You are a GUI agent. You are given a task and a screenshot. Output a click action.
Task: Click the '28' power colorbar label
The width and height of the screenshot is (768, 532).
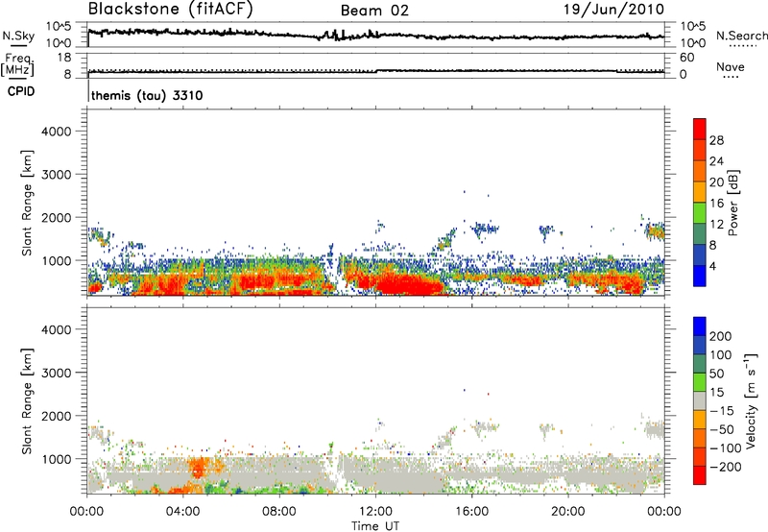716,140
